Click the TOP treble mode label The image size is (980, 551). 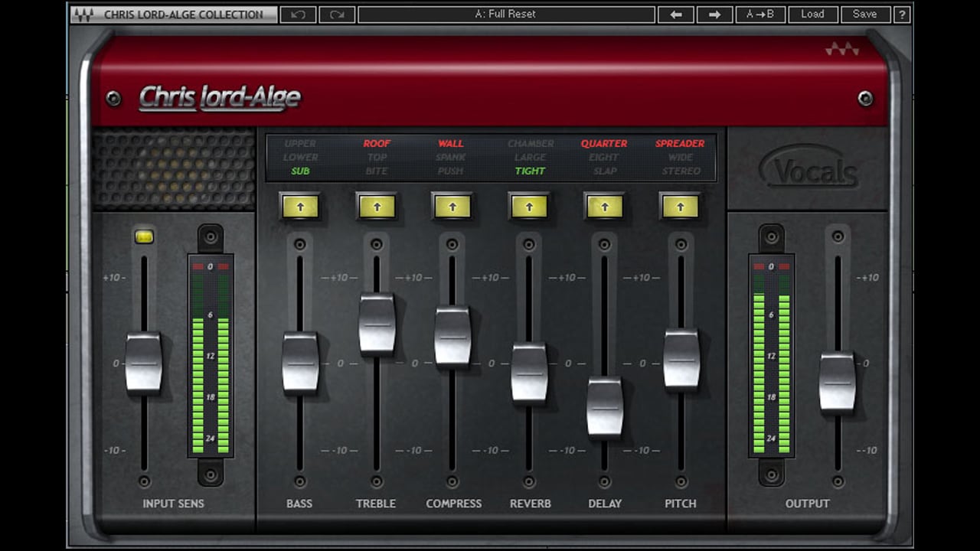tap(377, 158)
